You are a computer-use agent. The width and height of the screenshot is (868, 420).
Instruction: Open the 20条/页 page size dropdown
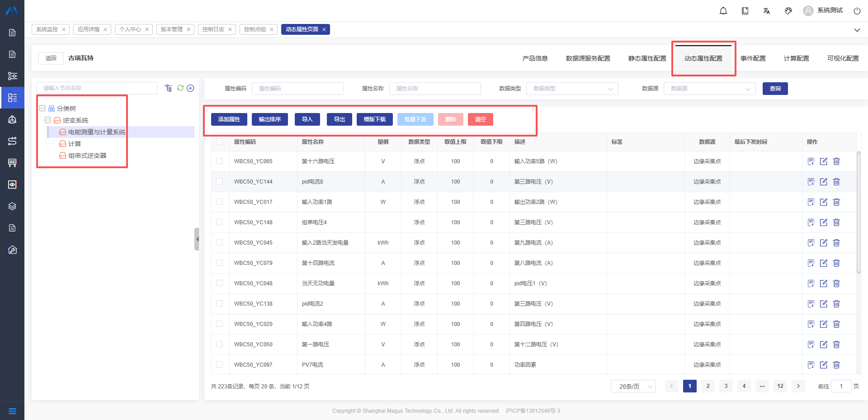[633, 386]
